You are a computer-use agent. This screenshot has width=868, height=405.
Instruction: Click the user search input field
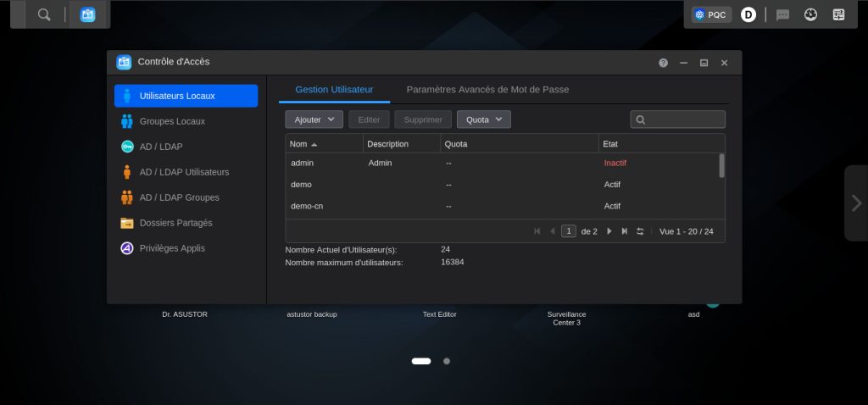coord(677,119)
